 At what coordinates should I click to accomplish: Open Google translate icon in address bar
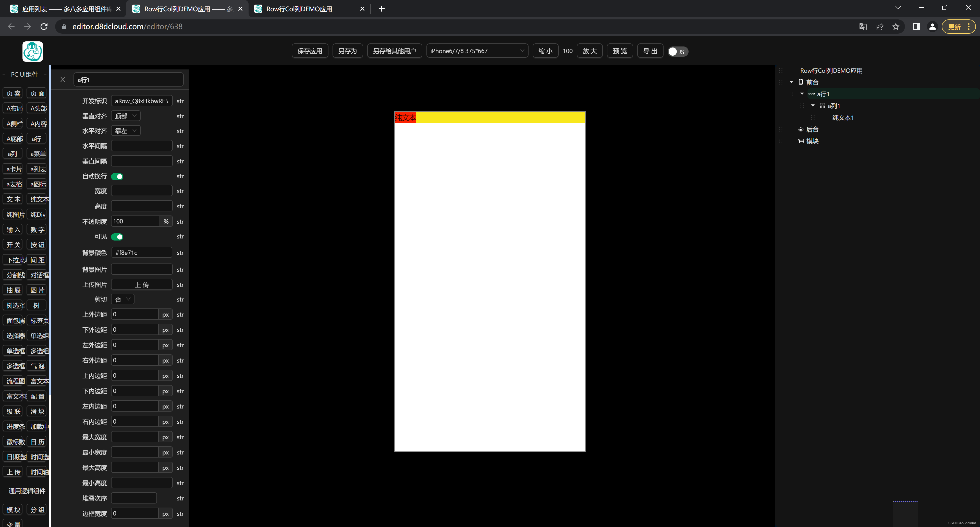coord(863,27)
